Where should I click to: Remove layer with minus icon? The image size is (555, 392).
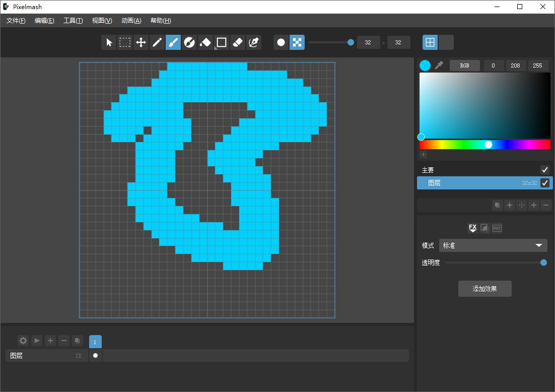coord(546,205)
